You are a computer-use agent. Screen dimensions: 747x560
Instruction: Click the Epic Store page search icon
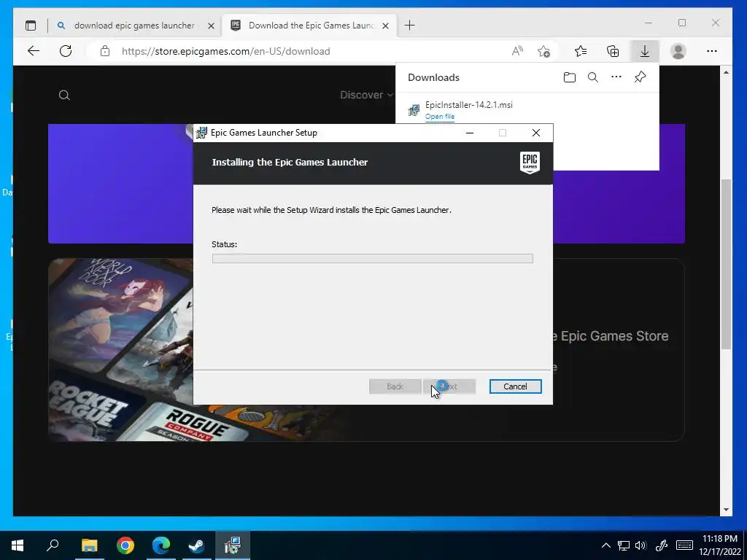point(64,96)
